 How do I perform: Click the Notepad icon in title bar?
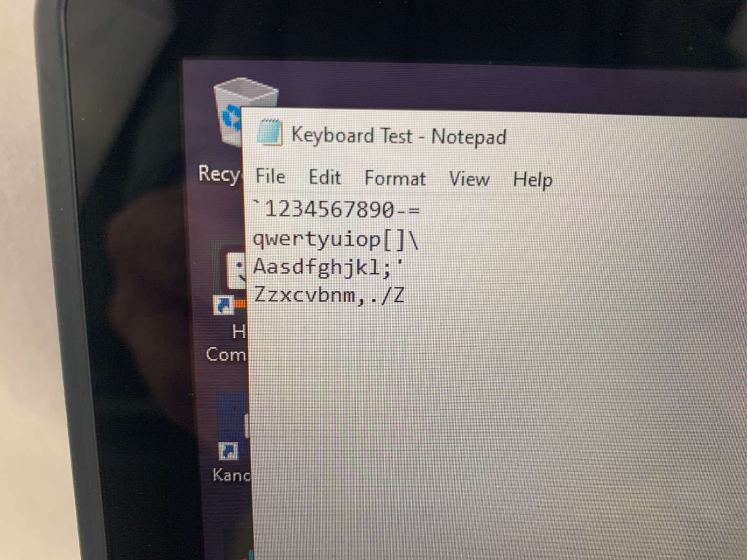pyautogui.click(x=270, y=133)
